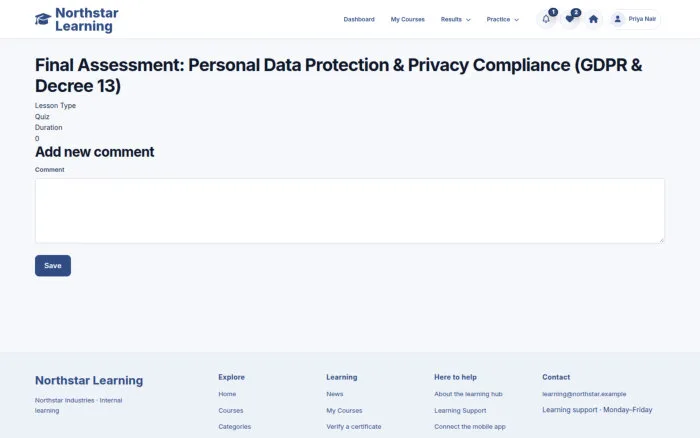Open Verify a certificate link
Screen dimensions: 700x438
(x=354, y=426)
